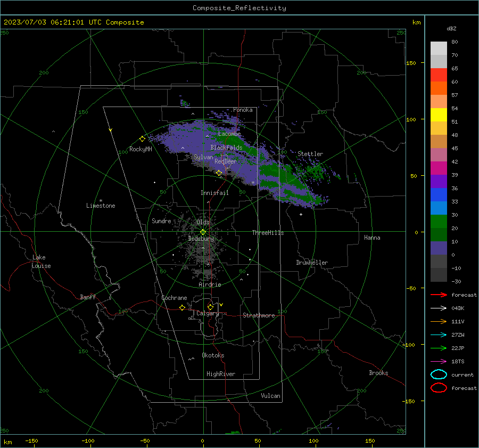Click the Stettler town label
This screenshot has width=479, height=448.
click(310, 154)
